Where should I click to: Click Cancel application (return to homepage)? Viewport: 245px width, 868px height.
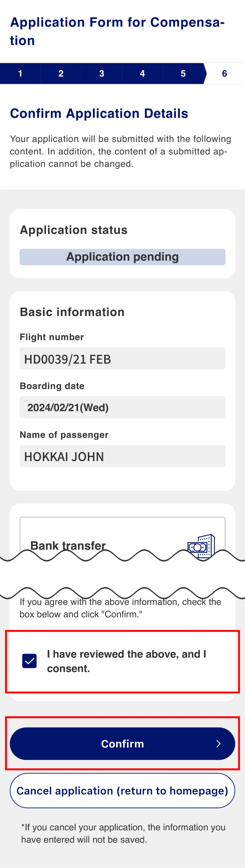point(123,791)
